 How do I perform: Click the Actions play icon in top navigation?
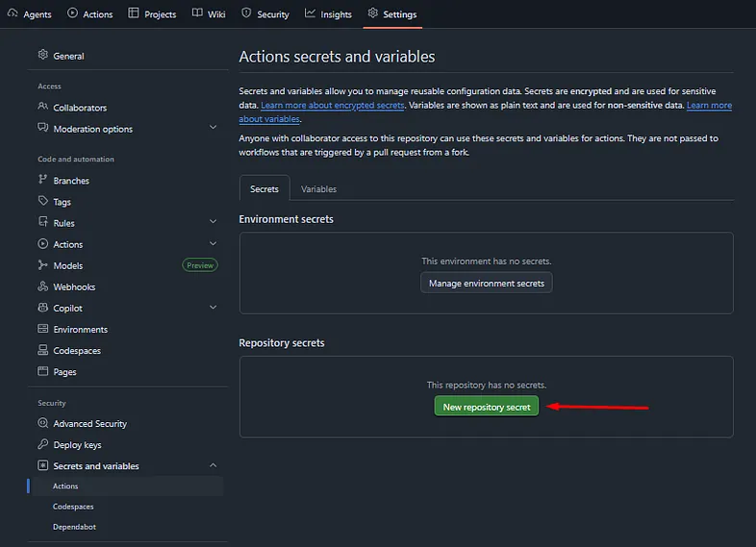tap(72, 13)
